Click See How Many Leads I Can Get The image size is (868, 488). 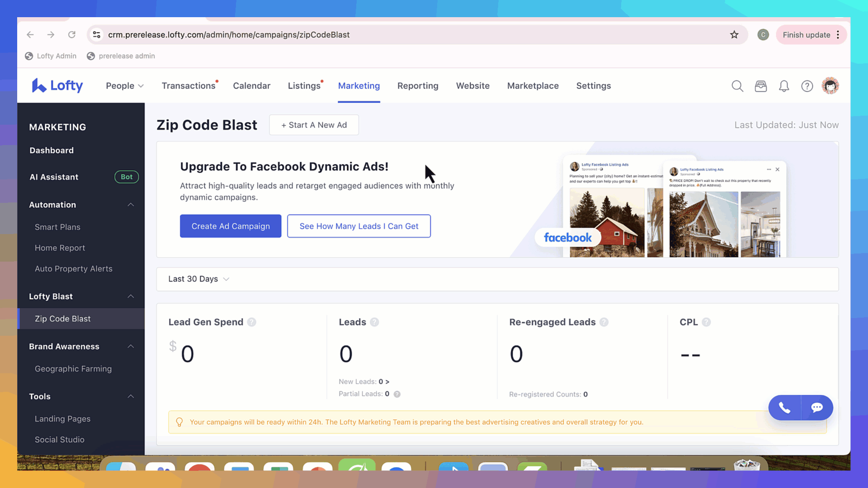[359, 226]
